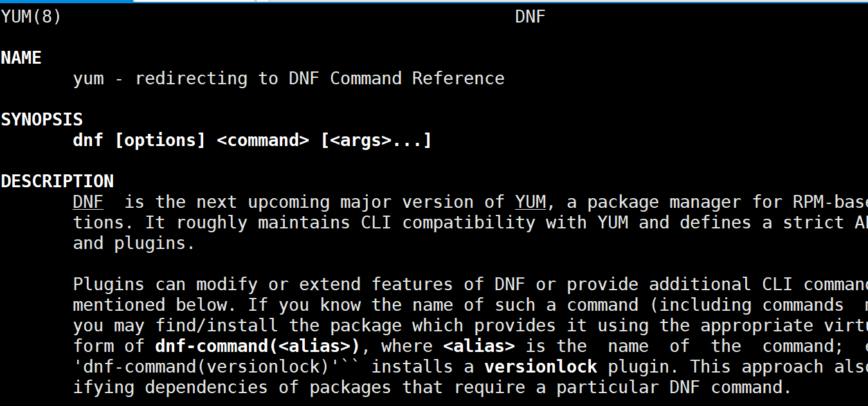Click 'Reference' in the NAME line

coord(458,78)
